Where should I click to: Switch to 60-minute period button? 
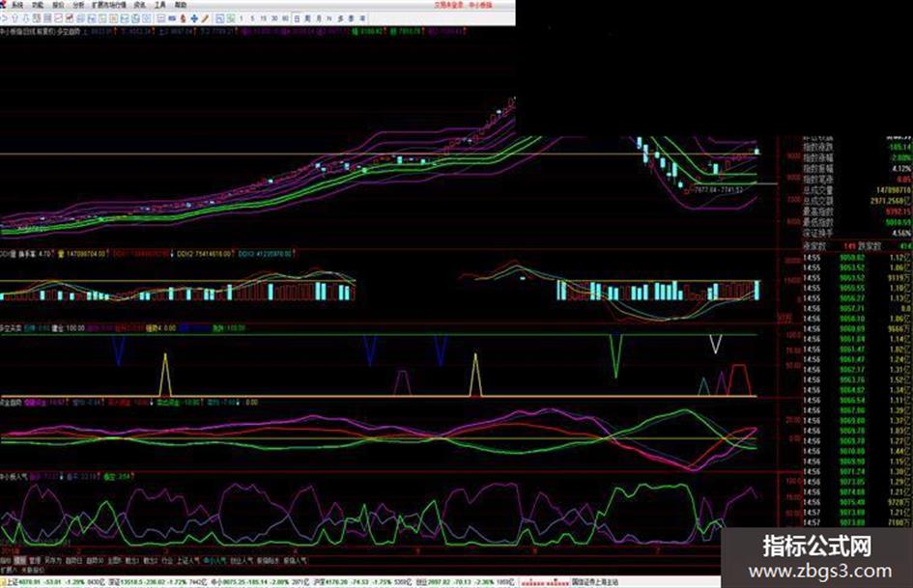(x=285, y=18)
